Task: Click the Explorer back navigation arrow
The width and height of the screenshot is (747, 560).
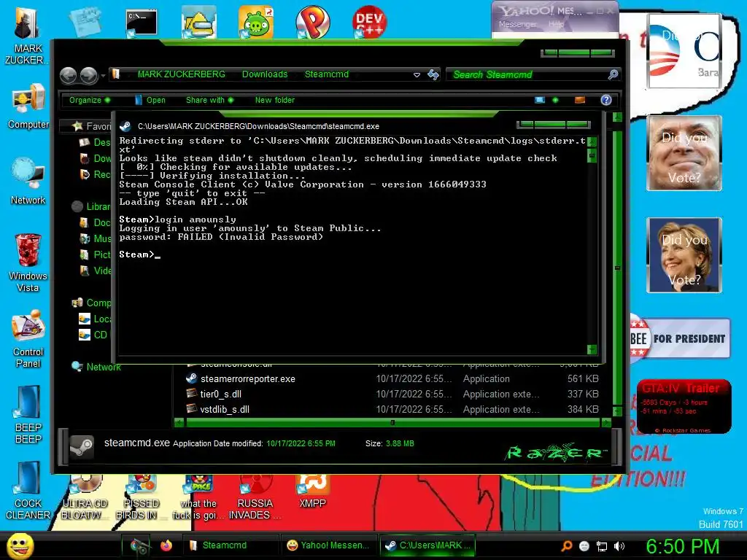Action: 68,75
